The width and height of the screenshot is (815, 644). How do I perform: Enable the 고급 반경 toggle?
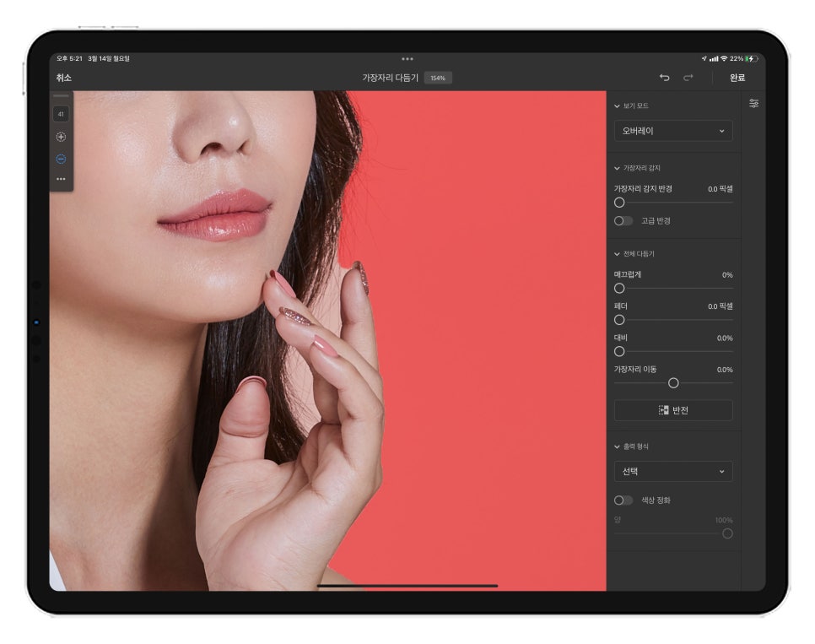623,221
